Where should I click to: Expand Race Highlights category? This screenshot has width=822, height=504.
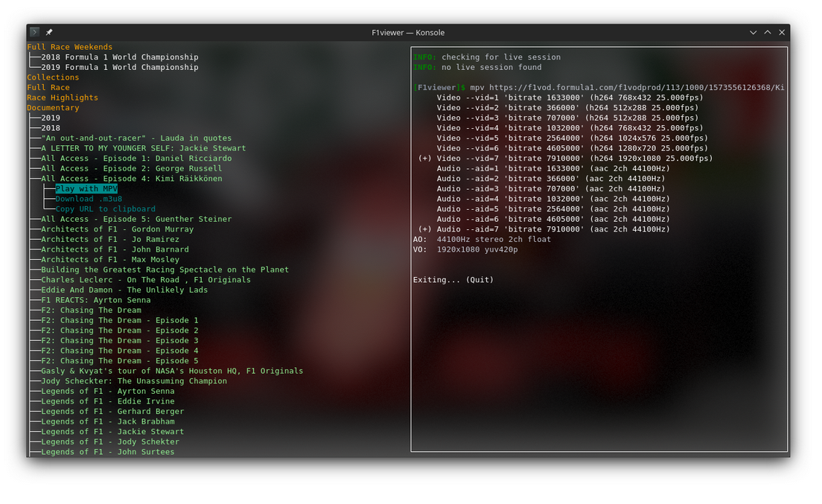tap(63, 98)
